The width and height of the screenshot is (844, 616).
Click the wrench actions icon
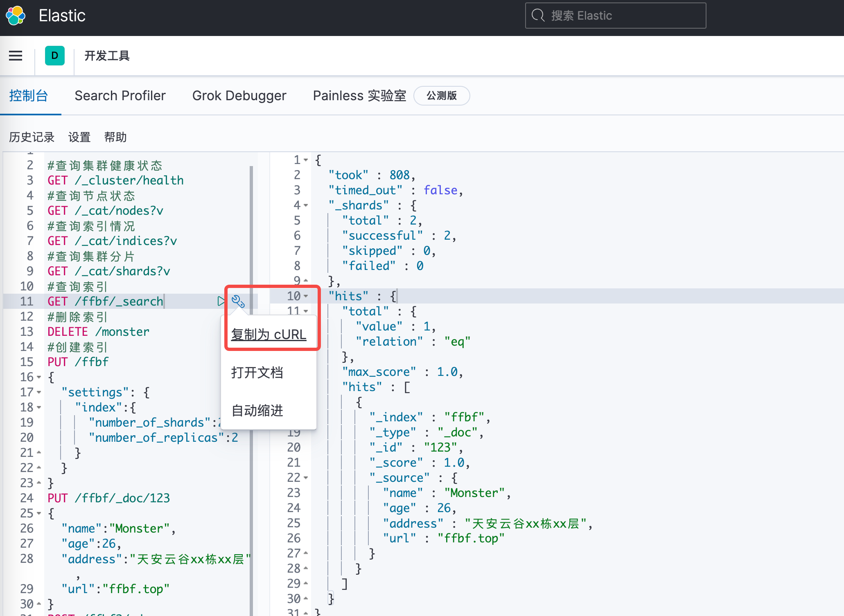tap(238, 301)
